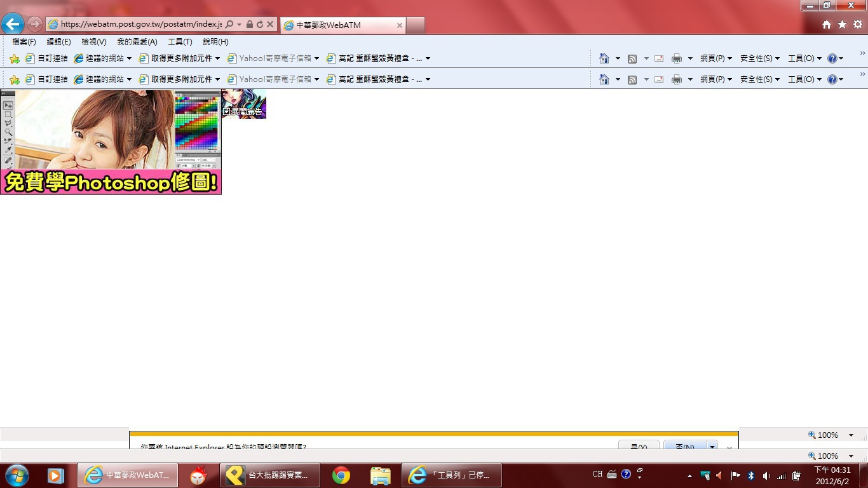
Task: Open the dropdown arrow beside 否(N)
Action: coord(712,447)
